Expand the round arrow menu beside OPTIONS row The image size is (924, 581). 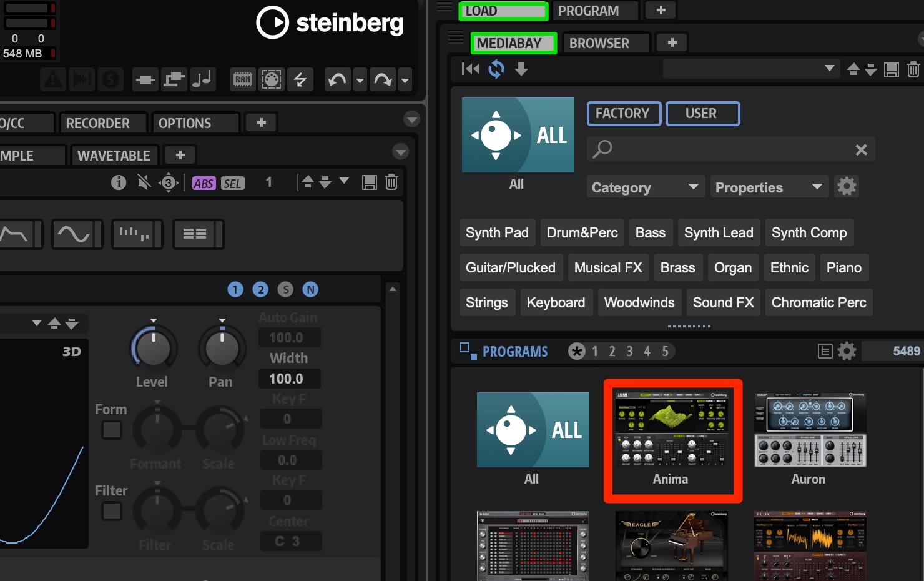pyautogui.click(x=411, y=119)
